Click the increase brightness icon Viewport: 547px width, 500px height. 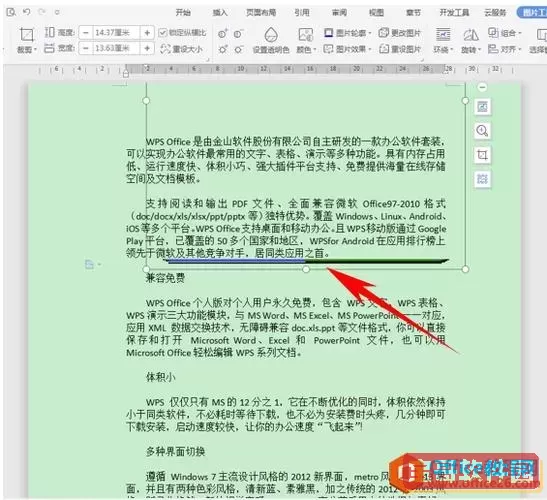223,50
